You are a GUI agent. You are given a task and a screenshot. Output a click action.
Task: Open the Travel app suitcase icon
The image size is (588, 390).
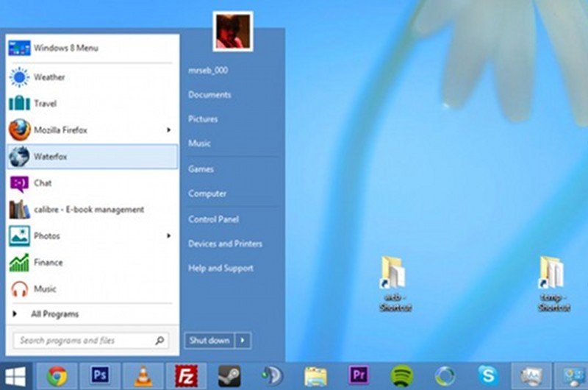click(x=20, y=103)
